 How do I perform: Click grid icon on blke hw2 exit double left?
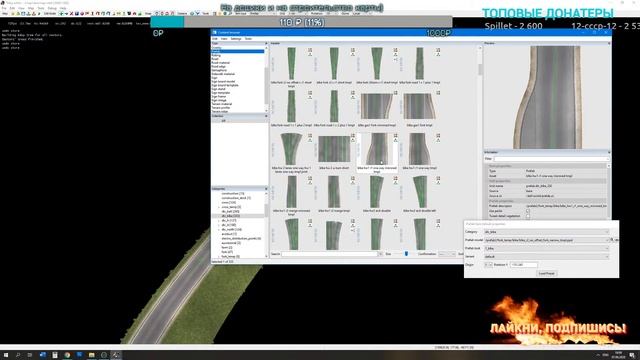[438, 178]
